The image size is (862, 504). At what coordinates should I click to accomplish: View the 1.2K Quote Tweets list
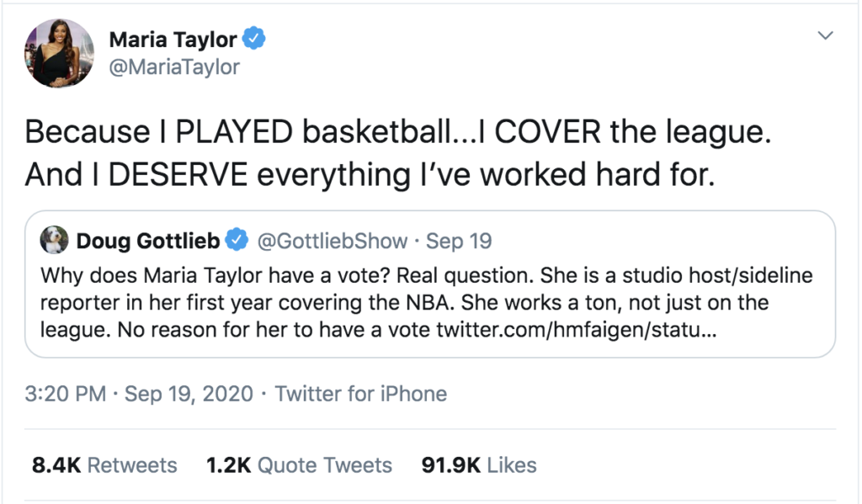tap(299, 465)
